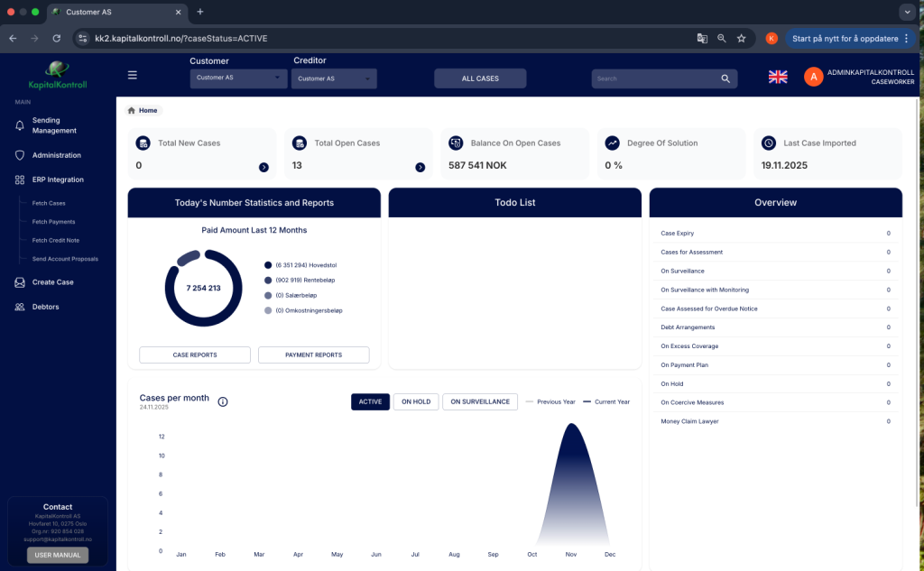Toggle the ON SURVEILLANCE chart filter
This screenshot has height=571, width=924.
pyautogui.click(x=479, y=401)
